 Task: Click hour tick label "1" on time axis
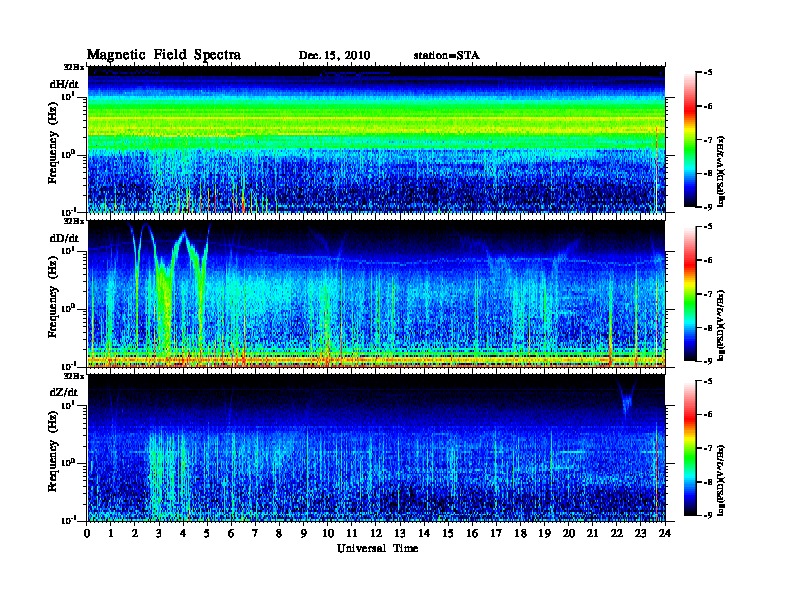click(111, 533)
